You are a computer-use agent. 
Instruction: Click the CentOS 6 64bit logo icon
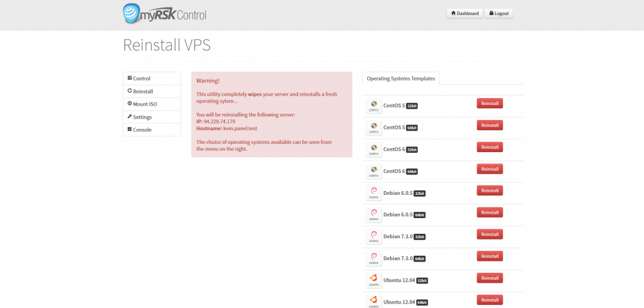(374, 171)
